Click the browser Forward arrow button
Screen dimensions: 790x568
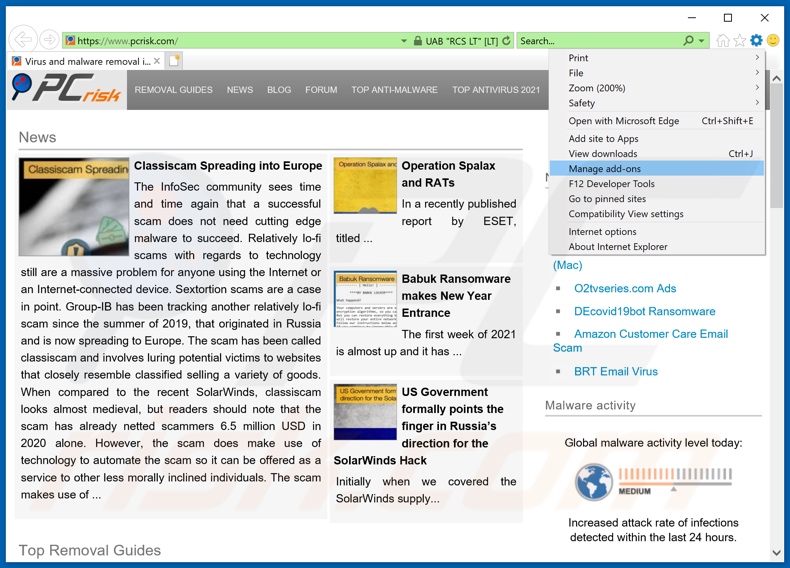click(x=49, y=40)
